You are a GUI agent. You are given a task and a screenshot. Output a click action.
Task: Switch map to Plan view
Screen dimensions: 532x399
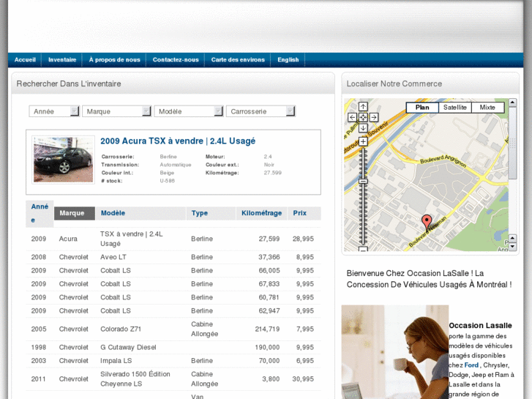[422, 108]
